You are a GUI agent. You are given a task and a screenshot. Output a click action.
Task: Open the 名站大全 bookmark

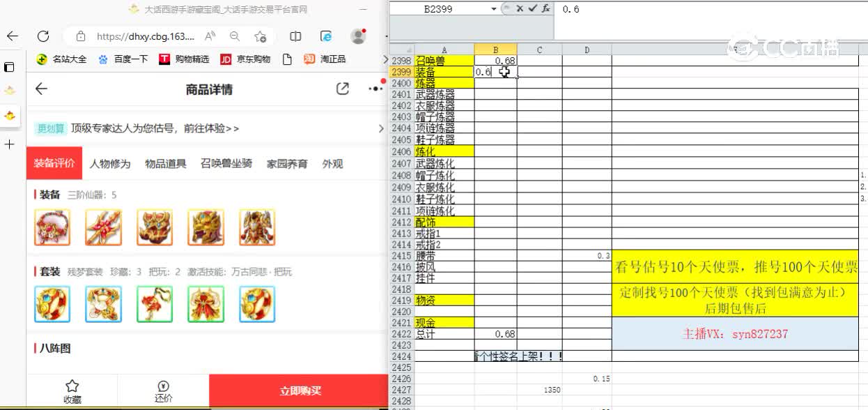pos(62,59)
